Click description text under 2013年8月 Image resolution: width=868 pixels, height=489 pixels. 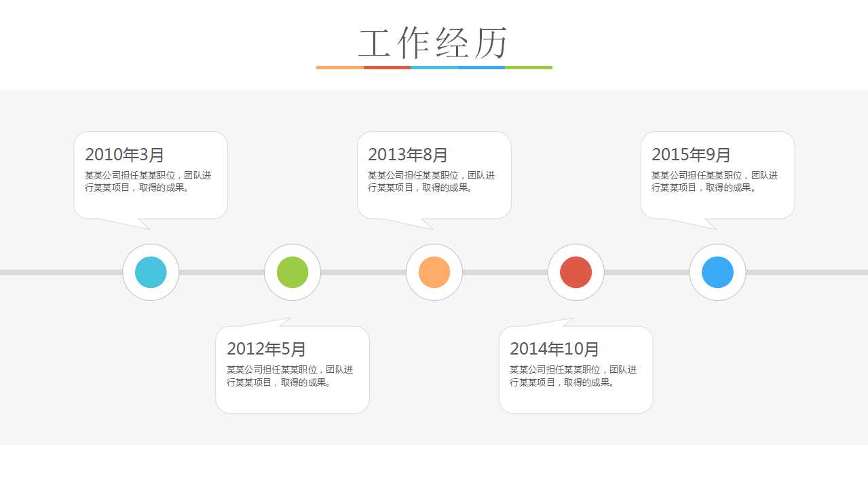432,181
